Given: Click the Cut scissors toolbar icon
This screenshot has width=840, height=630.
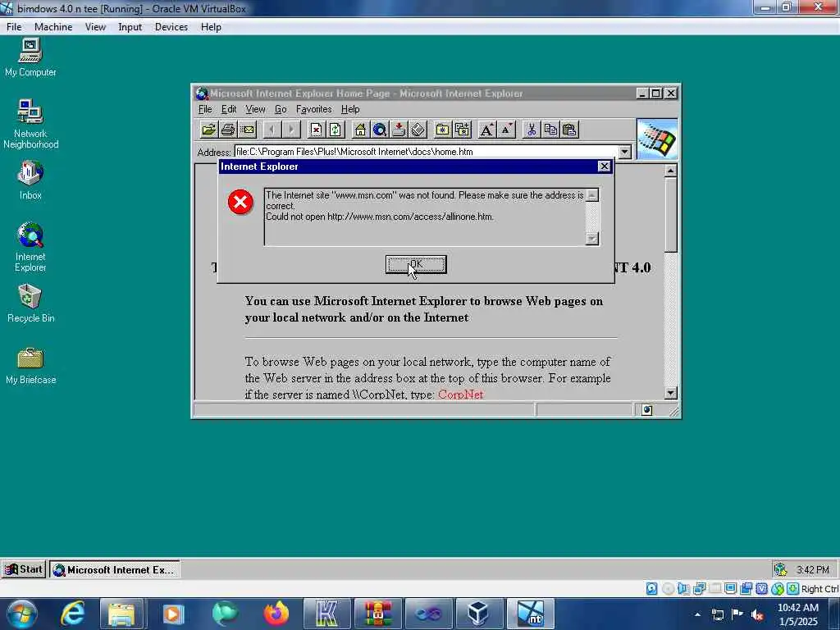Looking at the screenshot, I should click(532, 130).
